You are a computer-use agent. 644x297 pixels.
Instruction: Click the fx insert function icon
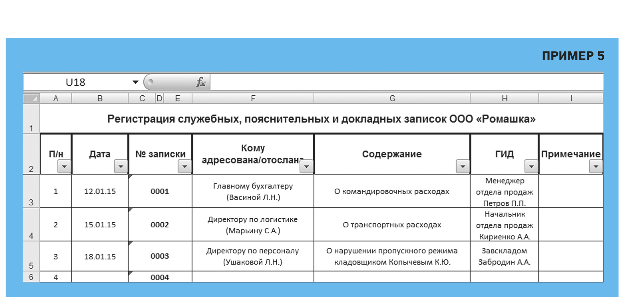[x=201, y=82]
